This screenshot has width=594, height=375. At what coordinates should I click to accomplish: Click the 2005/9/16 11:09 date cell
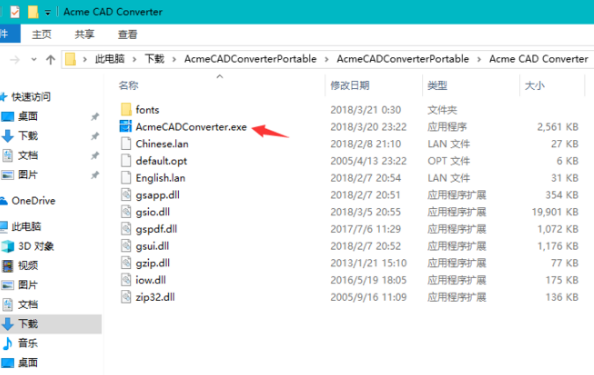pos(369,297)
